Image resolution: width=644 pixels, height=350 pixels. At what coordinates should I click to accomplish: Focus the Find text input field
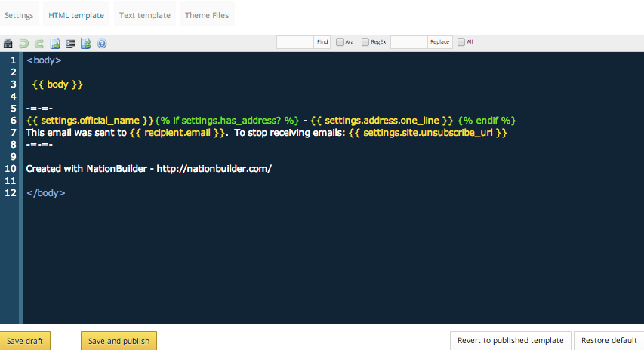coord(295,41)
